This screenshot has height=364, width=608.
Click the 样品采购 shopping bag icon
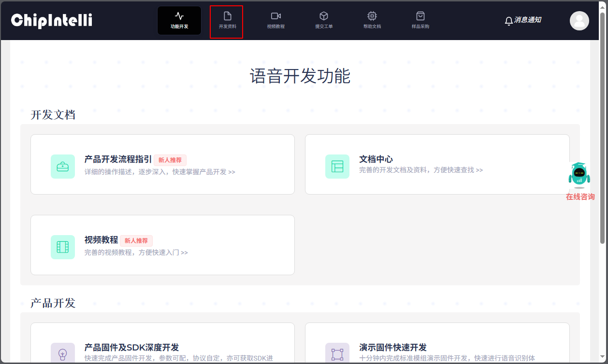pos(420,16)
